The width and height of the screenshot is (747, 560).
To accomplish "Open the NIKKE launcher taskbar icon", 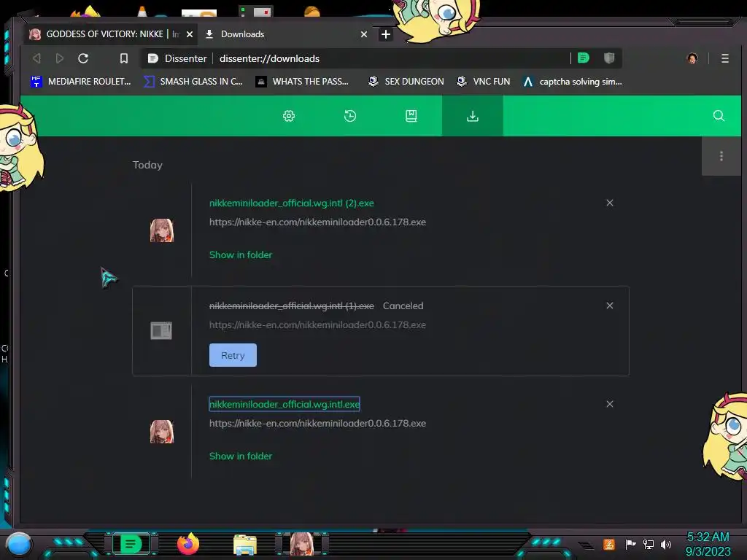I will tap(302, 544).
